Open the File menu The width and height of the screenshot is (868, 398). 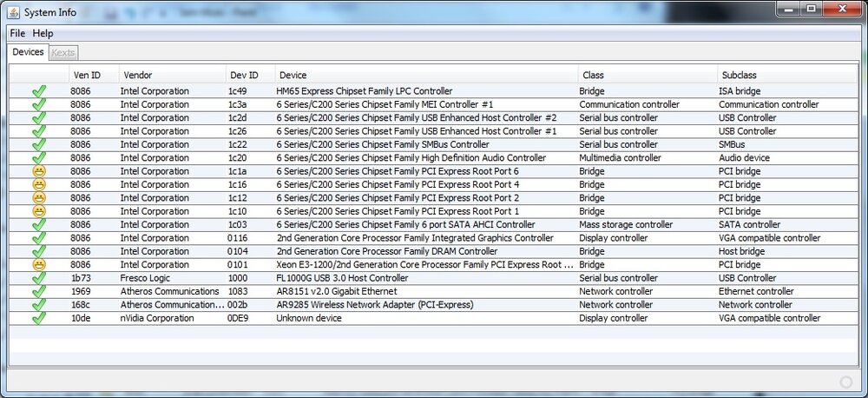click(17, 33)
